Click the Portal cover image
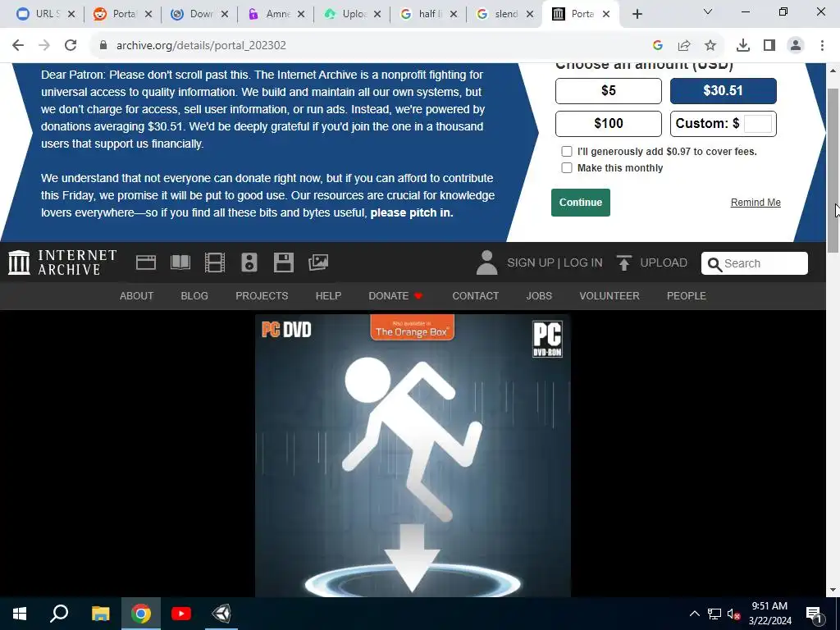Image resolution: width=840 pixels, height=630 pixels. click(x=413, y=455)
